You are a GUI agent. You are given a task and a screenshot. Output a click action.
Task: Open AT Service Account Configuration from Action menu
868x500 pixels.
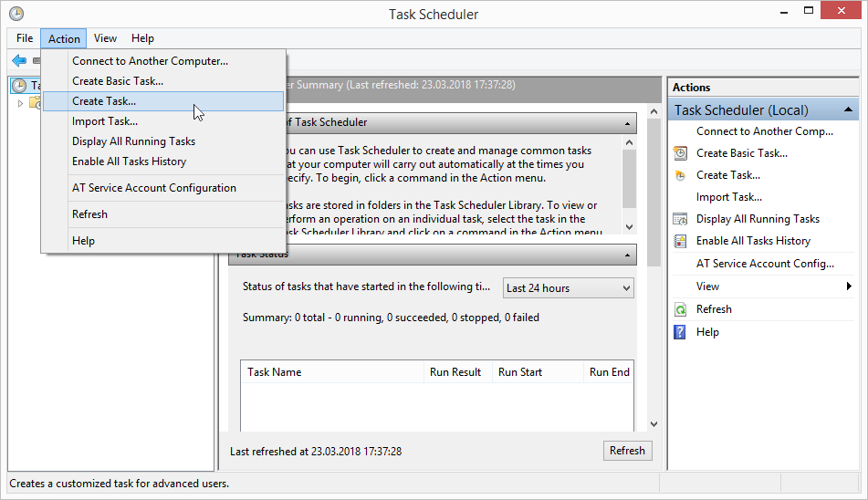tap(163, 188)
